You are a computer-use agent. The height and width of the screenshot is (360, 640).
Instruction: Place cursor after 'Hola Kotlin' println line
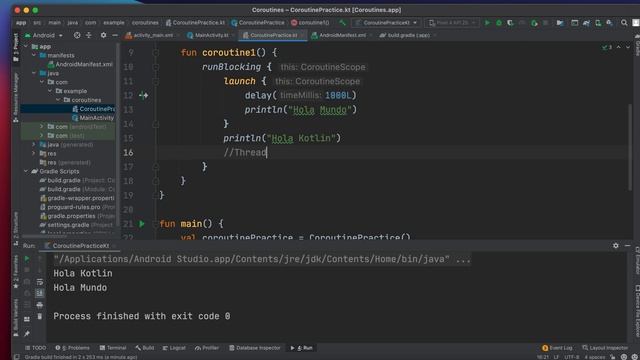(341, 138)
